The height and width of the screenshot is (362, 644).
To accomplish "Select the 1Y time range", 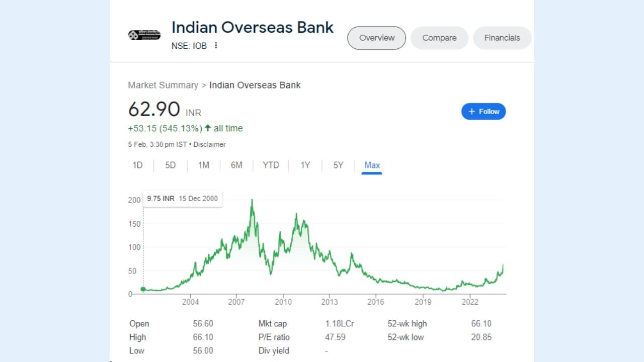I will coord(305,165).
